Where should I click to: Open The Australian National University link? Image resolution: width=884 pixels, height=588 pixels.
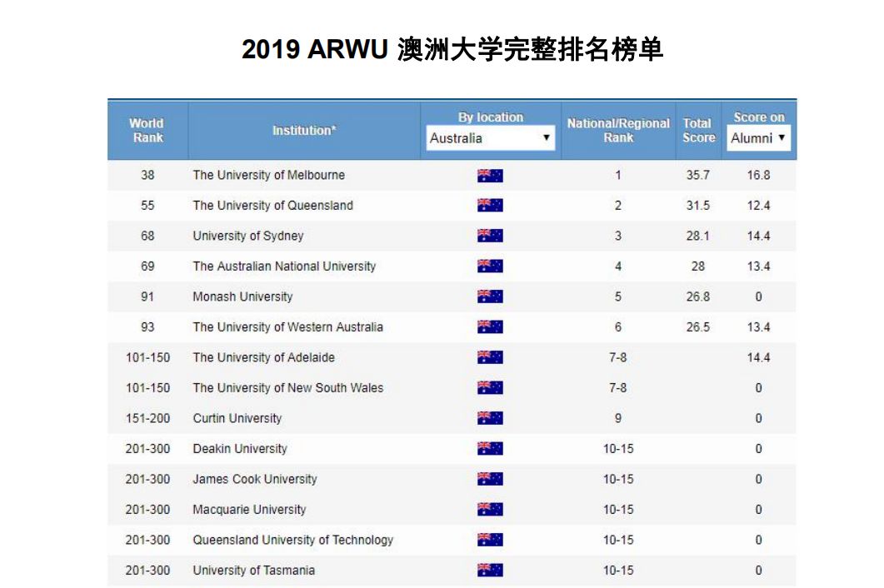coord(284,267)
